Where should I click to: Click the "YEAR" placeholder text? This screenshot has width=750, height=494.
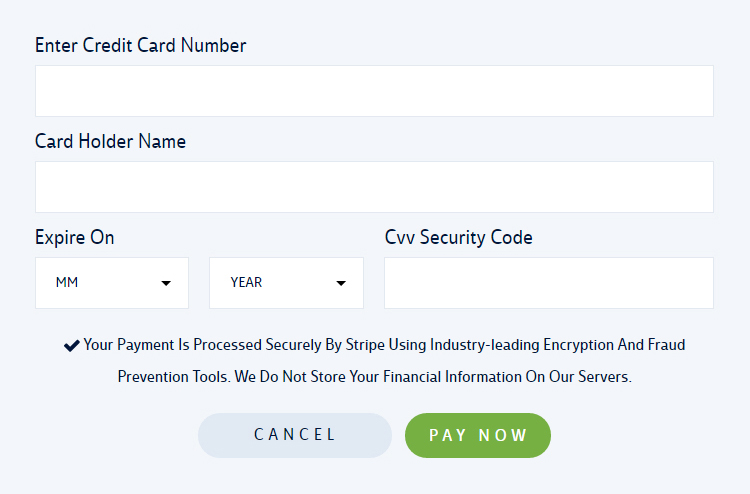click(246, 283)
